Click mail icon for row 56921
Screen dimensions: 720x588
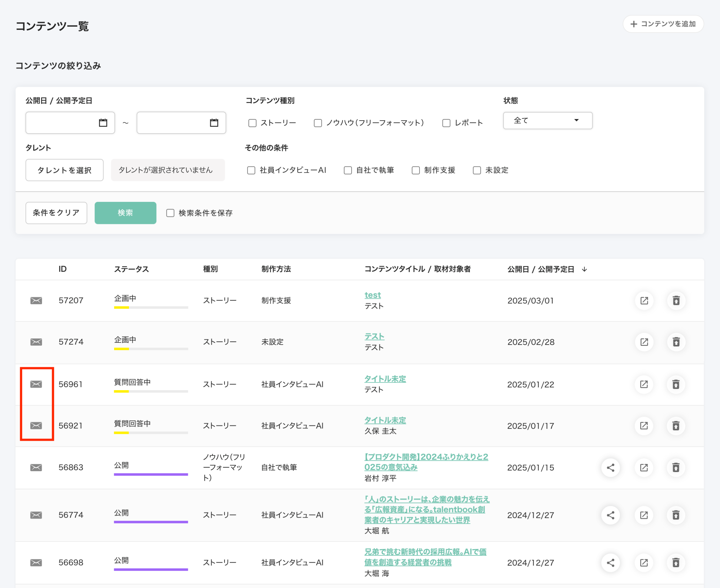point(36,425)
